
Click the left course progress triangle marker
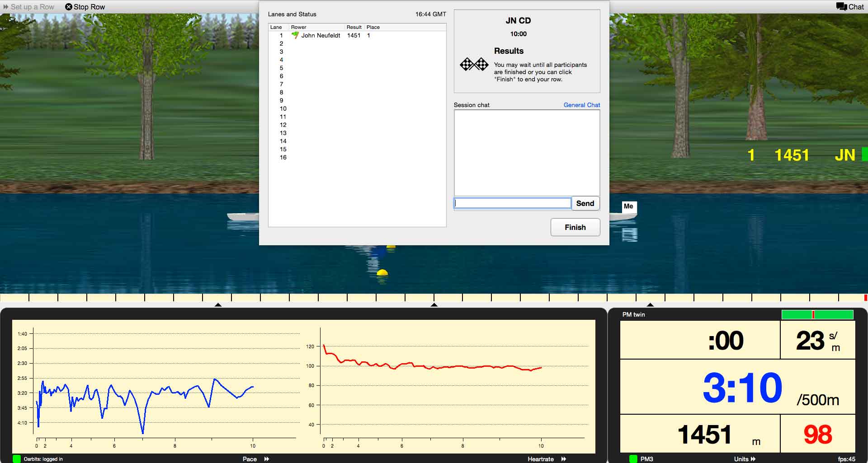click(218, 305)
